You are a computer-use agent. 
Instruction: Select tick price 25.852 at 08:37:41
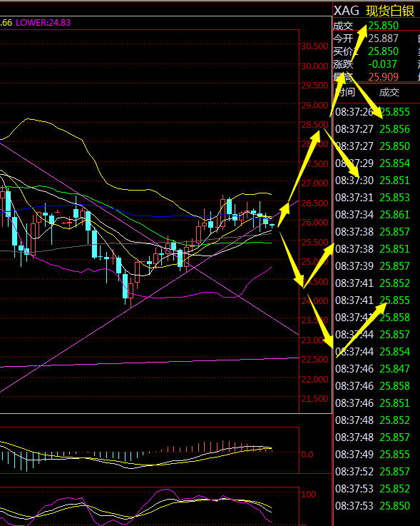pyautogui.click(x=394, y=283)
